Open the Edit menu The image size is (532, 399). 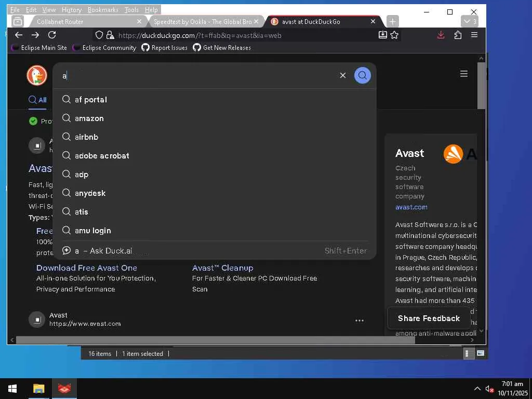(x=31, y=10)
